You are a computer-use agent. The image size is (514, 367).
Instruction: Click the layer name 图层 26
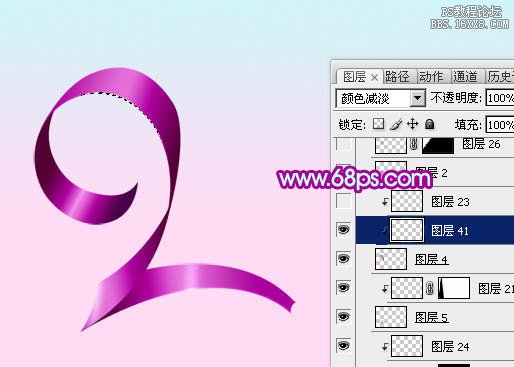[481, 144]
